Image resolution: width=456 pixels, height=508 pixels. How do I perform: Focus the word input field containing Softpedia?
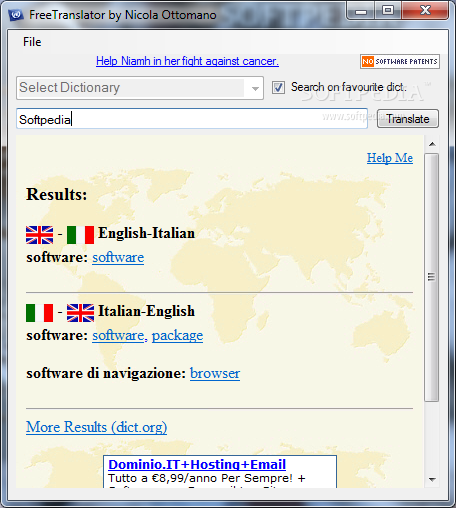[x=192, y=119]
